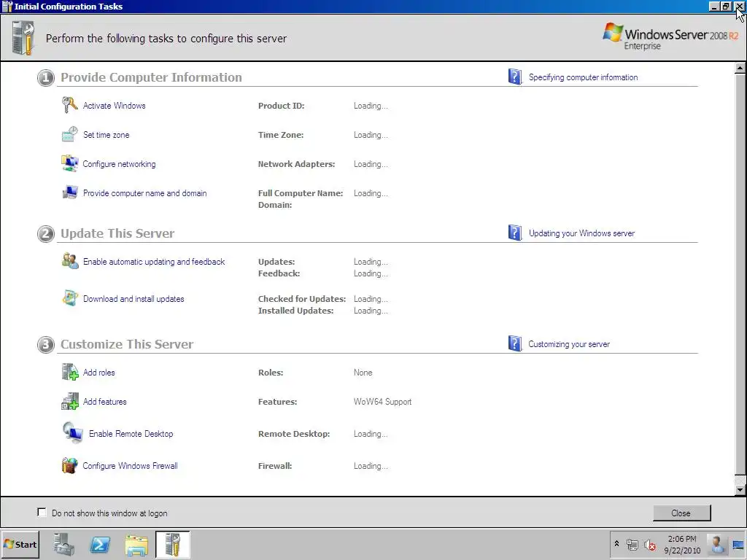Click the user tray icon near clock
This screenshot has height=560, width=747.
716,544
